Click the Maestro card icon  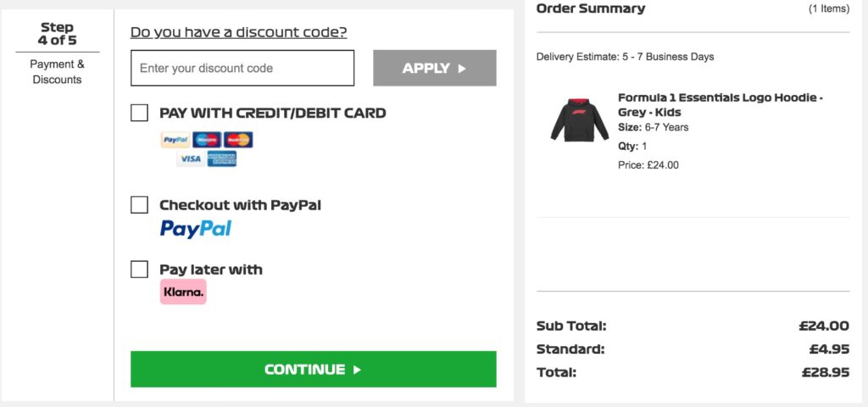pos(206,140)
